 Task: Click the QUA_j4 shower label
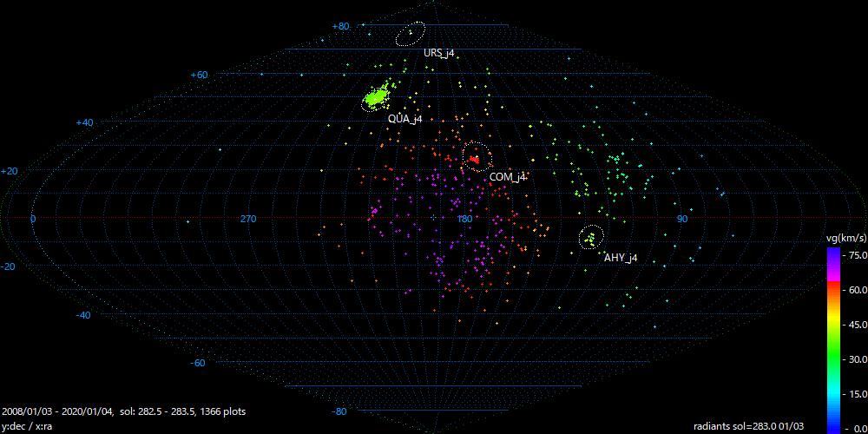point(404,119)
